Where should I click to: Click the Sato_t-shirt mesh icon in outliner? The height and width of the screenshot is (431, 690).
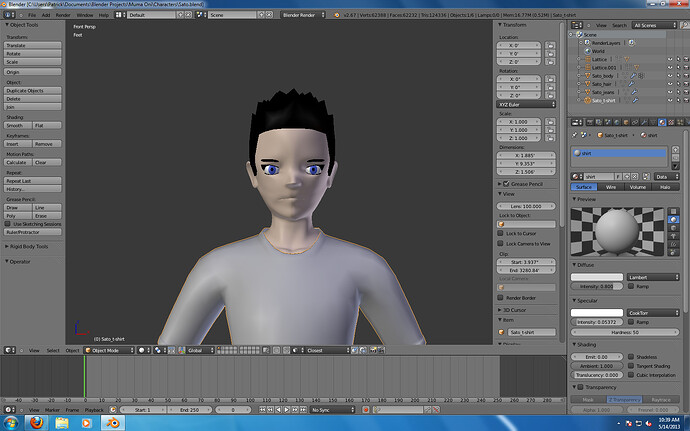click(587, 100)
